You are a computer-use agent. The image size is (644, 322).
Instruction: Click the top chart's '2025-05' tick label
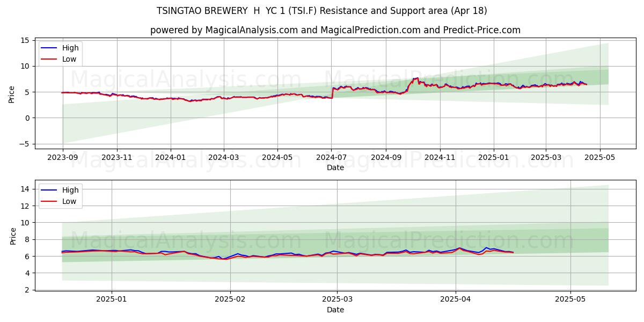[599, 157]
